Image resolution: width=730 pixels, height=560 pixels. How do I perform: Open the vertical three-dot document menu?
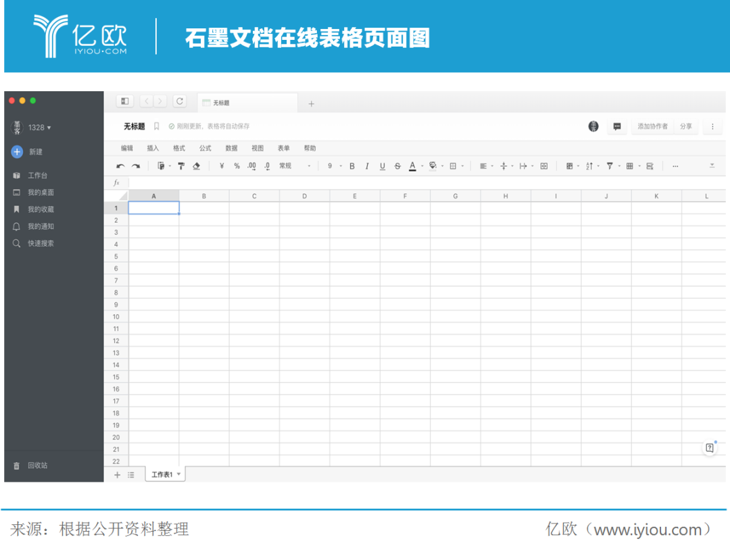click(x=712, y=126)
